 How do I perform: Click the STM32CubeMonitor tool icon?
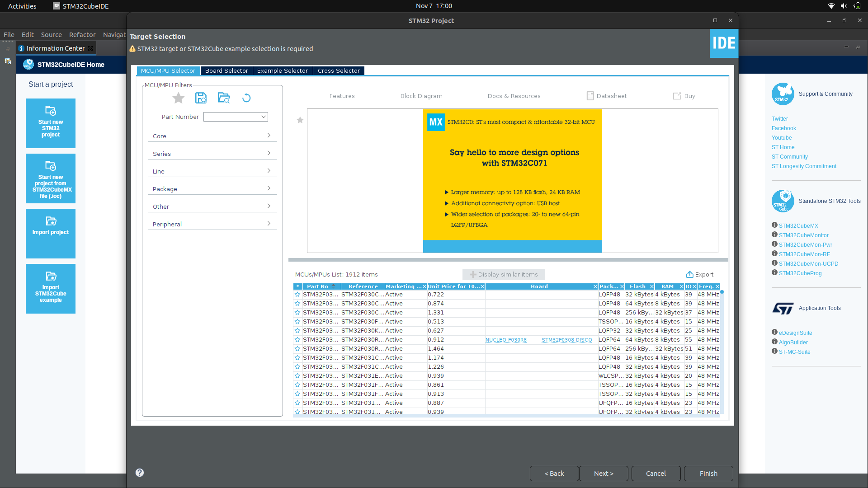pos(774,235)
